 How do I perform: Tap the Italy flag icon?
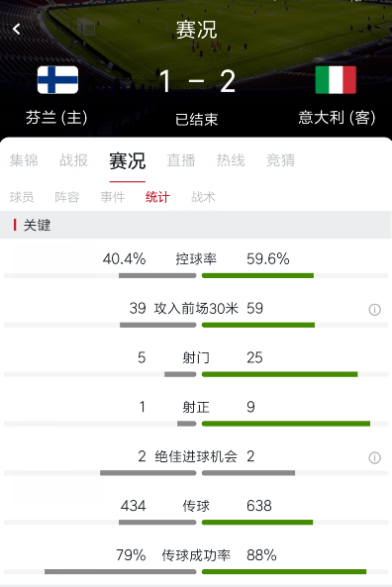pos(336,80)
